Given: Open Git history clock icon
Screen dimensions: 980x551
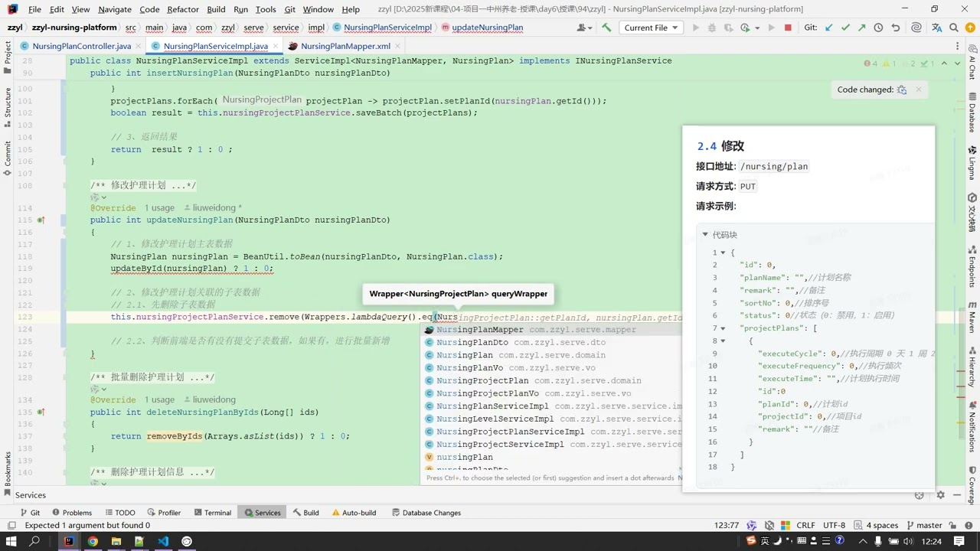Looking at the screenshot, I should coord(878,28).
